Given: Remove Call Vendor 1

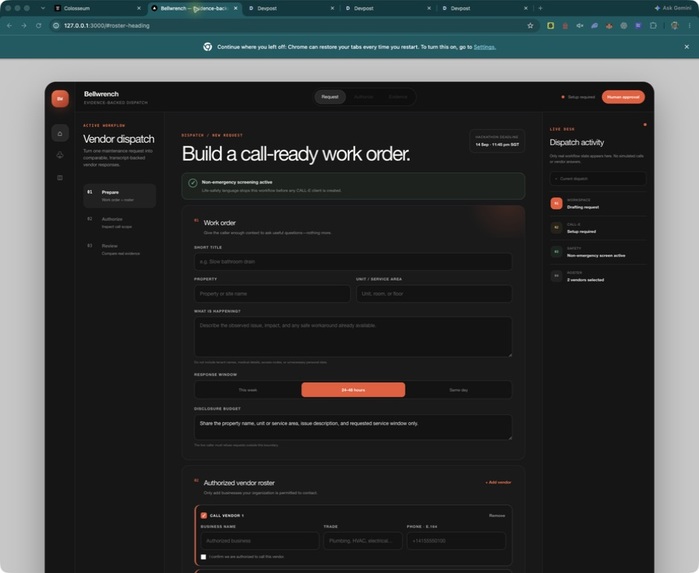Looking at the screenshot, I should point(497,515).
